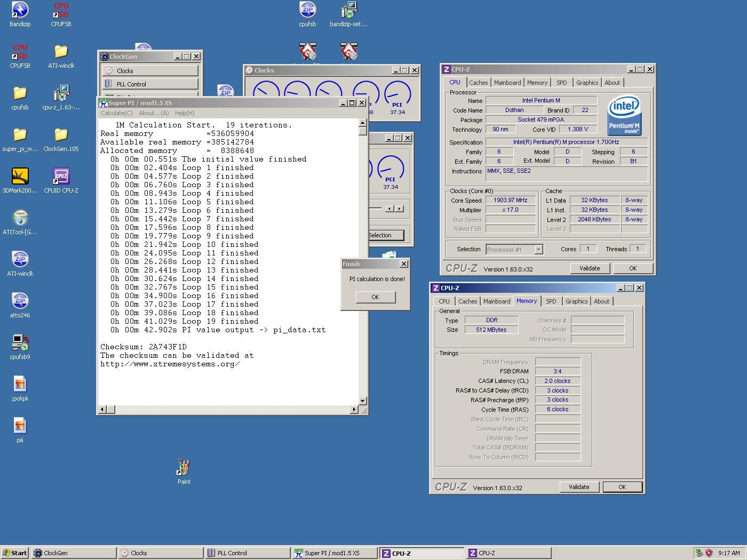Open the ATITool installer icon
This screenshot has height=560, width=747.
[x=20, y=222]
